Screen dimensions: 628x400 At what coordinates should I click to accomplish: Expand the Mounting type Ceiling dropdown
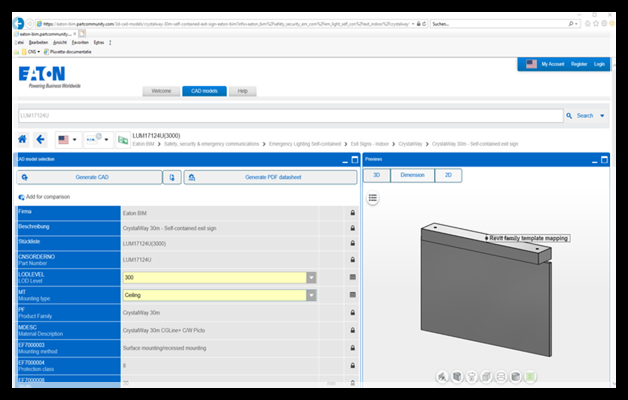point(311,295)
